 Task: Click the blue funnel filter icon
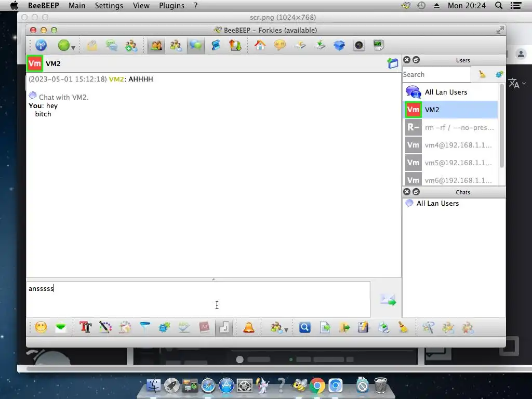coord(145,327)
